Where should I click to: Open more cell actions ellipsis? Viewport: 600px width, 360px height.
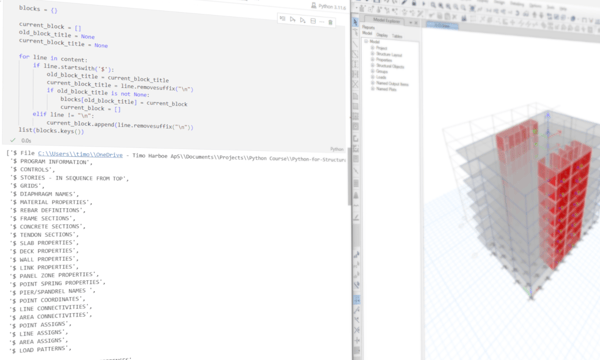(x=321, y=22)
